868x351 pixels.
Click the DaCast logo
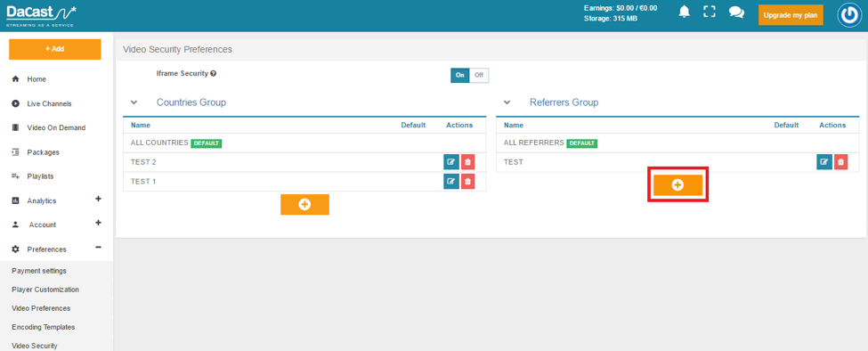tap(42, 15)
